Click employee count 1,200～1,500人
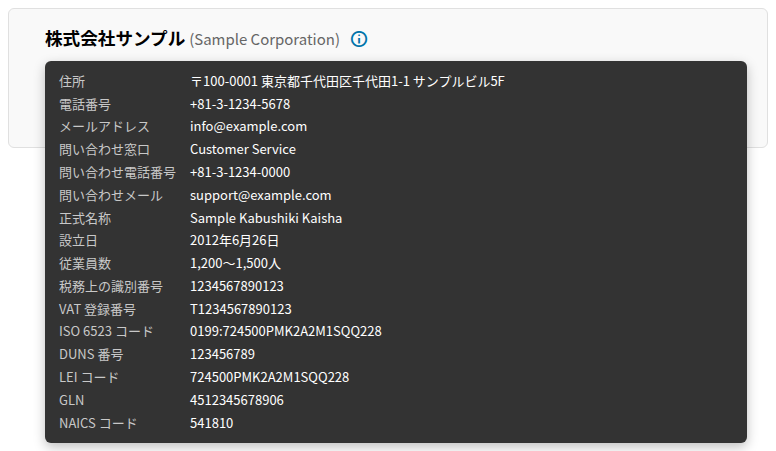Image resolution: width=776 pixels, height=451 pixels. point(236,264)
